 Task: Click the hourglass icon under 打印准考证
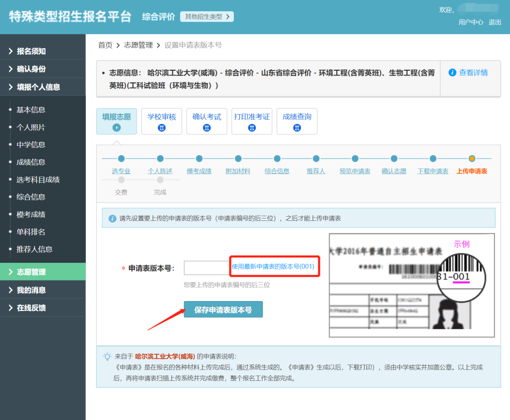[252, 128]
